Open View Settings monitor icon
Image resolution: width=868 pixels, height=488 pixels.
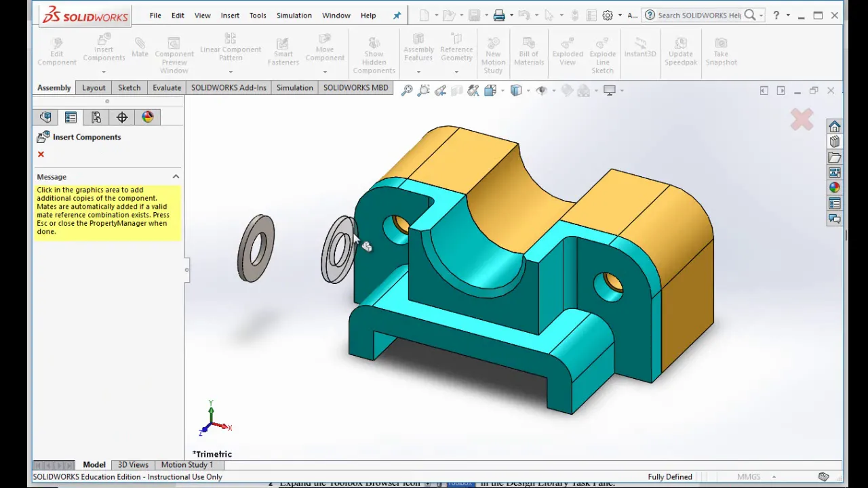[x=610, y=90]
